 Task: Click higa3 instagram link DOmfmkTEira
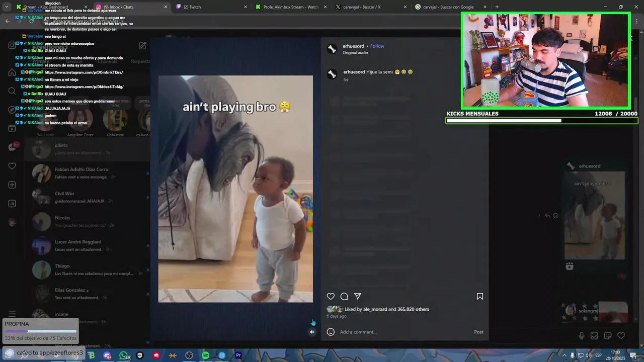pos(84,72)
